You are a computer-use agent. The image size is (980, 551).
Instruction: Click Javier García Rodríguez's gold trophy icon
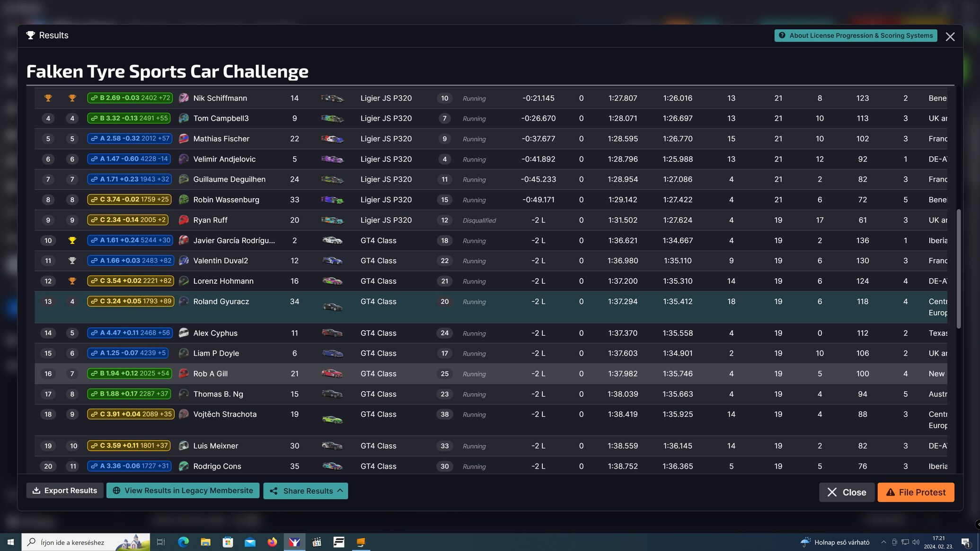pyautogui.click(x=72, y=240)
